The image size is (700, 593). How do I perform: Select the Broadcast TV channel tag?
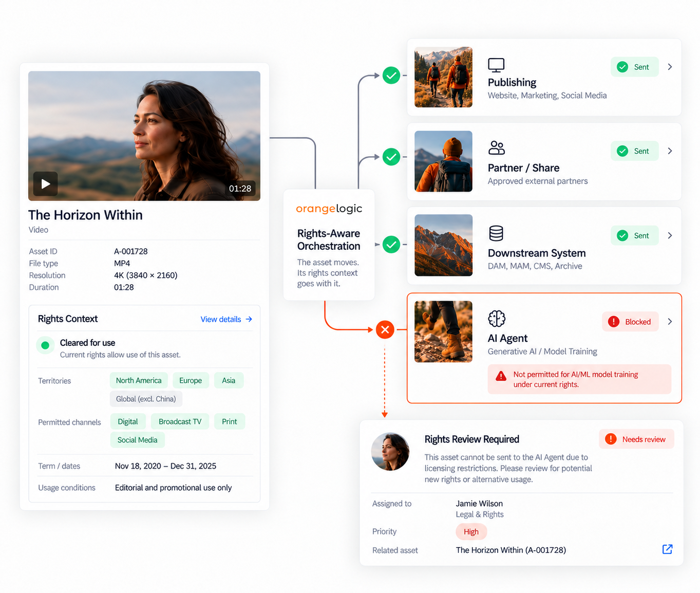point(180,421)
